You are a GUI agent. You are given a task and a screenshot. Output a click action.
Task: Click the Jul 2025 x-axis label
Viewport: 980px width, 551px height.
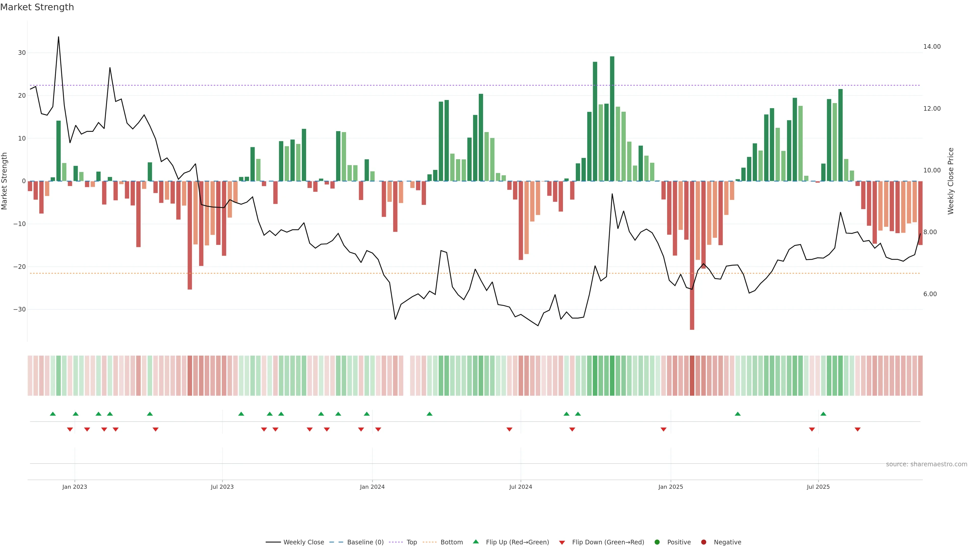point(818,487)
